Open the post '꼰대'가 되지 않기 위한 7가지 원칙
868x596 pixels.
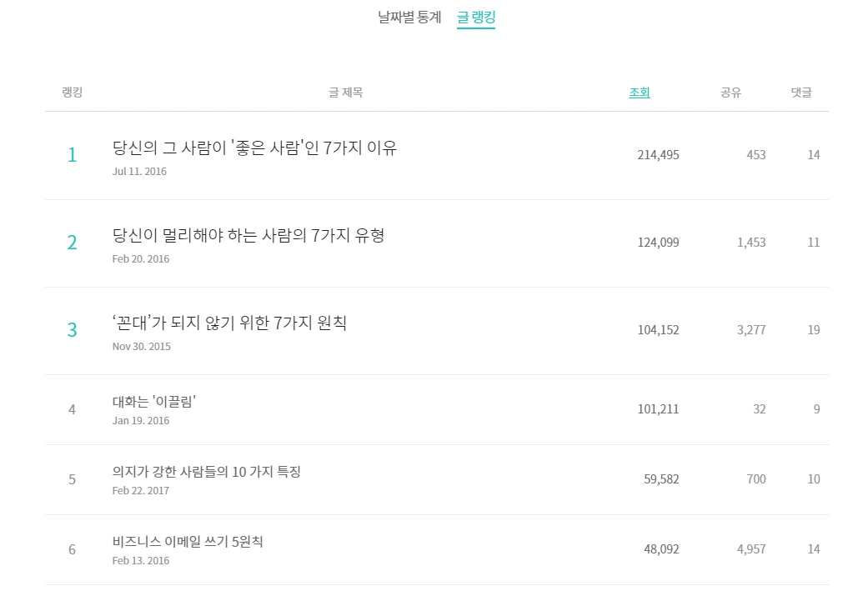point(229,323)
